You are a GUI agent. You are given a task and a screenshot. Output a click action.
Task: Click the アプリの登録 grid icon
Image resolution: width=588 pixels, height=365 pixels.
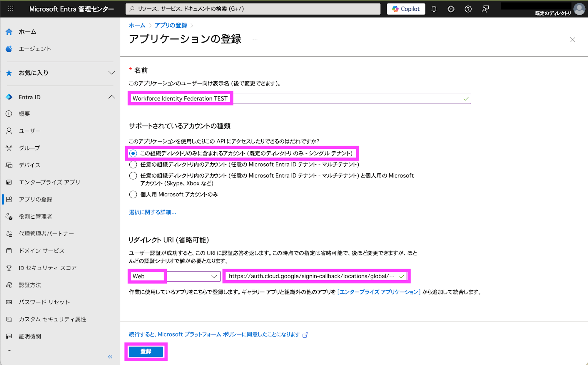point(9,199)
